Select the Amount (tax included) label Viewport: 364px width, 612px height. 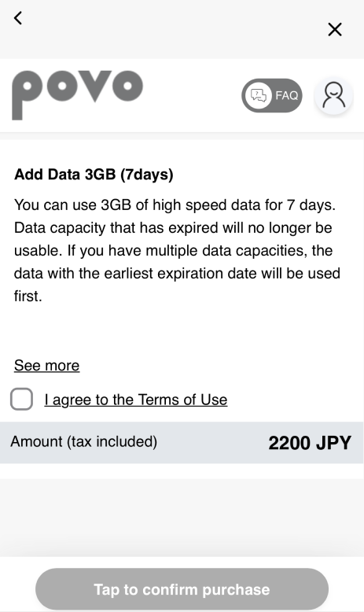point(84,441)
